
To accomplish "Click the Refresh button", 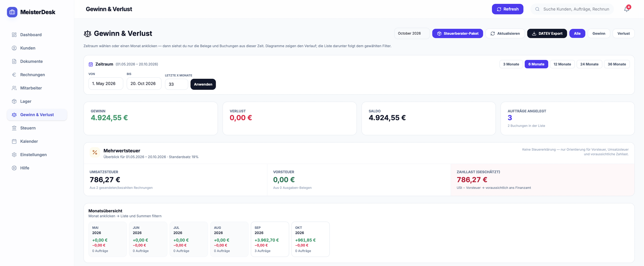I will 507,9.
